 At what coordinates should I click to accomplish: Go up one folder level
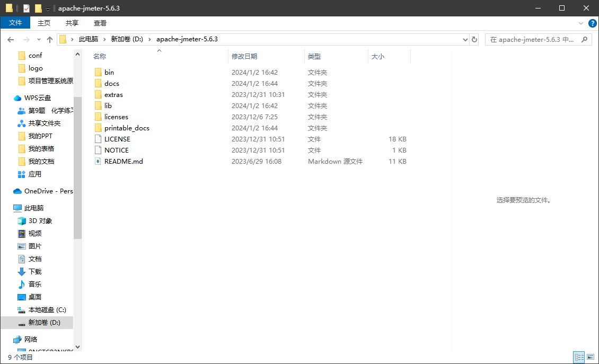click(x=50, y=39)
